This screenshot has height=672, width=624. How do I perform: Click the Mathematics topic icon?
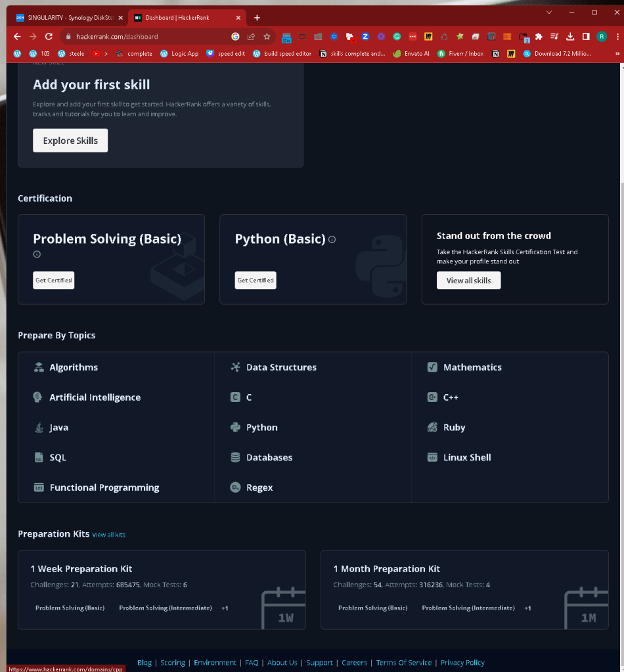[x=432, y=367]
